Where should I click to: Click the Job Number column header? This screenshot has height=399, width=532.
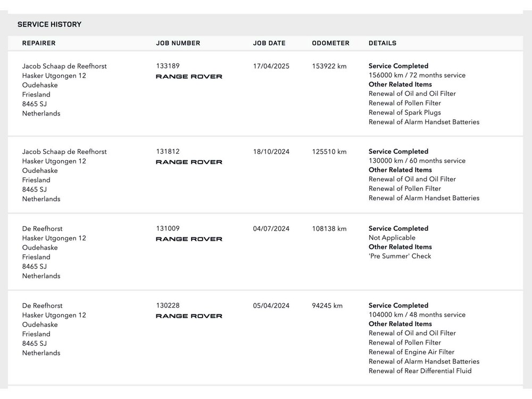[x=178, y=43]
